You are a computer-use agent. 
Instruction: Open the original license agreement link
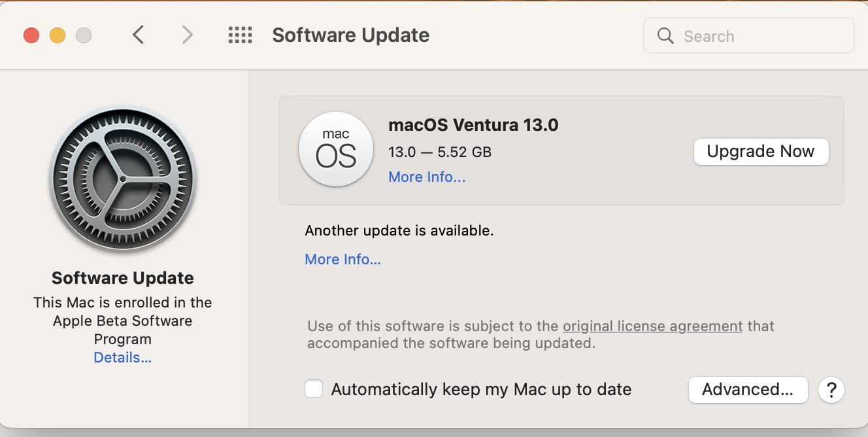(x=652, y=326)
